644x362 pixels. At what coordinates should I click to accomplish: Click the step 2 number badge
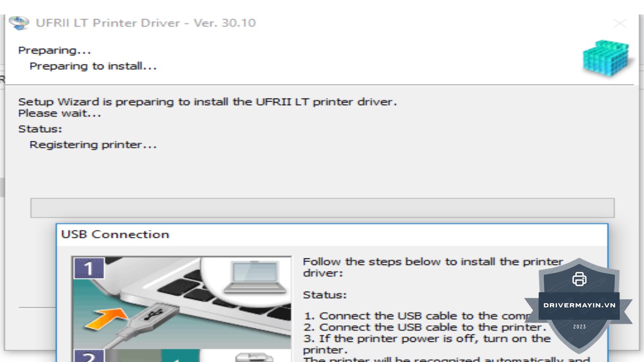[89, 356]
